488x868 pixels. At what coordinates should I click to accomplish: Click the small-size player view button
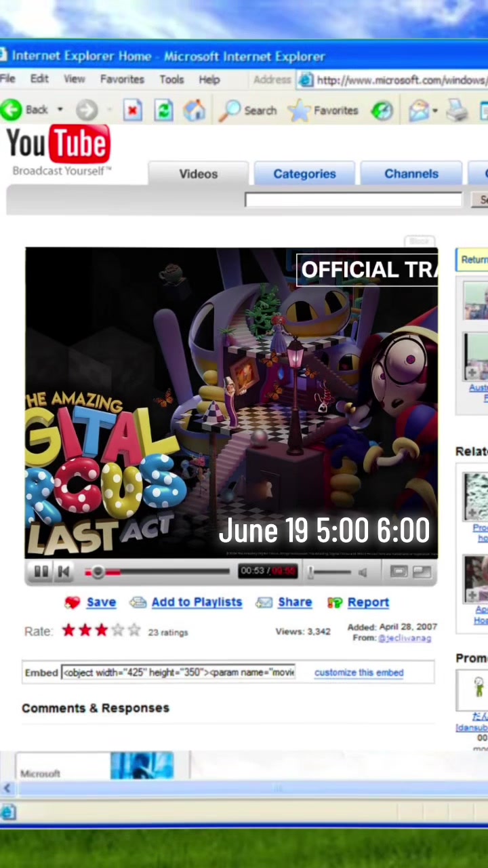point(399,572)
